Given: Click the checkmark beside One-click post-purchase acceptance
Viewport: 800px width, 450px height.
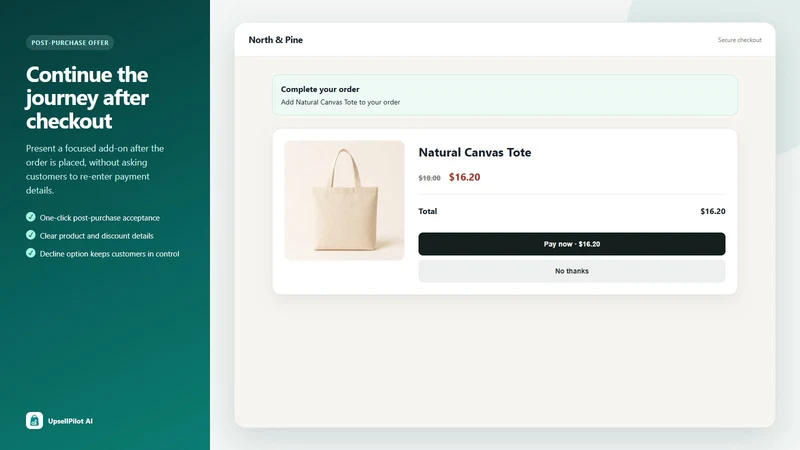Looking at the screenshot, I should 31,217.
